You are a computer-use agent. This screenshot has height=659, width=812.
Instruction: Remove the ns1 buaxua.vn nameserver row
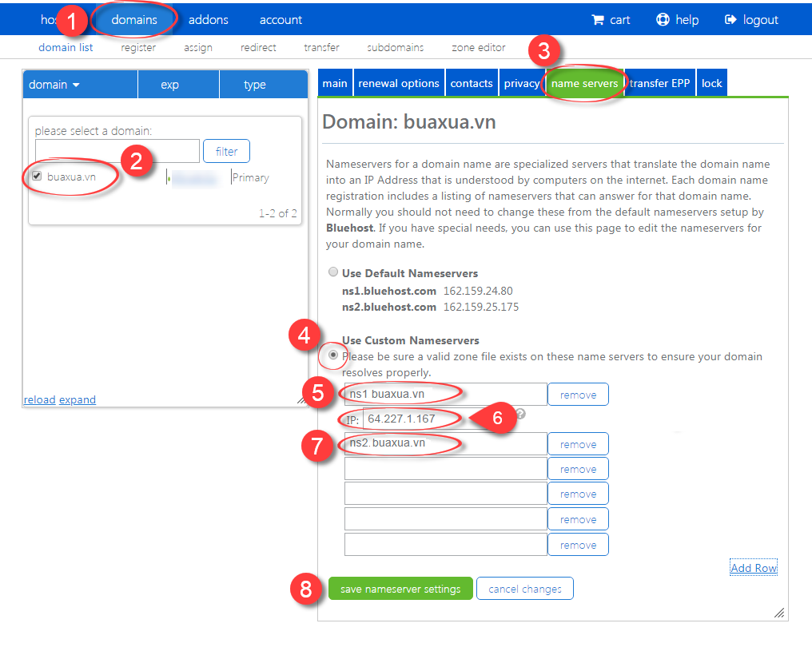click(x=578, y=395)
